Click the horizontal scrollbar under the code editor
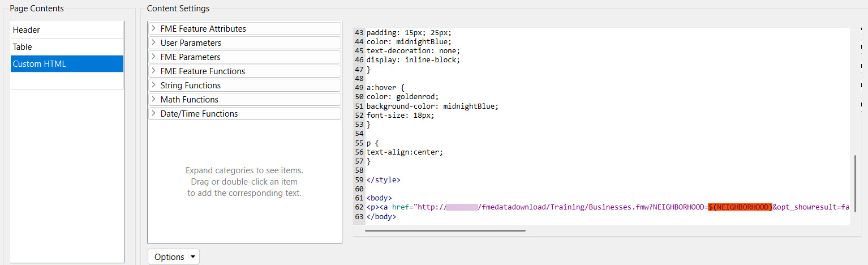 click(x=445, y=230)
